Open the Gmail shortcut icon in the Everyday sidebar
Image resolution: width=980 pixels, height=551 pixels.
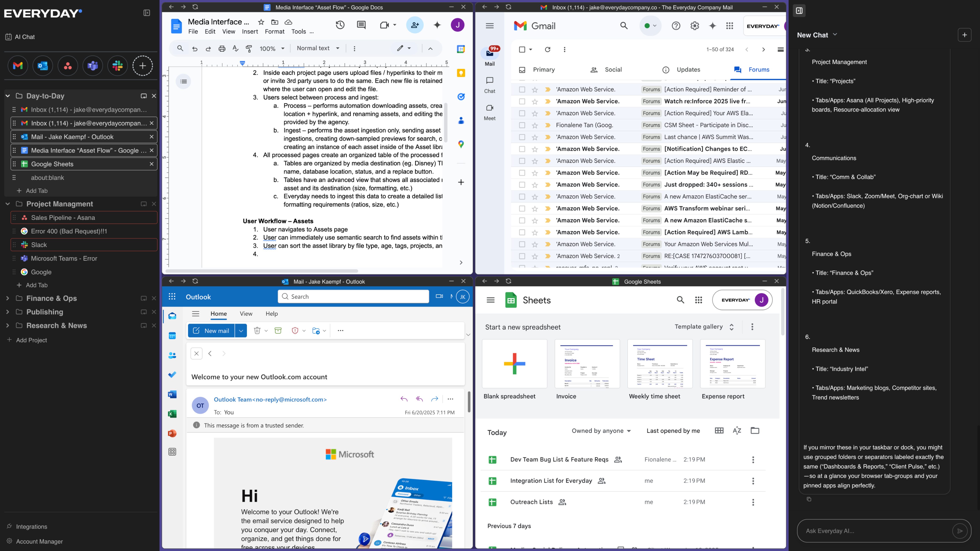(x=17, y=66)
